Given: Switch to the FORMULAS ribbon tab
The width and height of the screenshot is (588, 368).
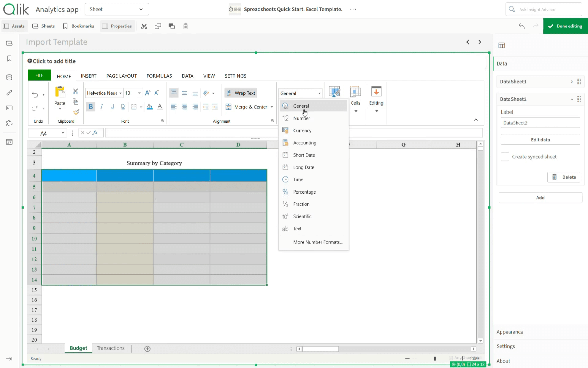Looking at the screenshot, I should point(159,76).
